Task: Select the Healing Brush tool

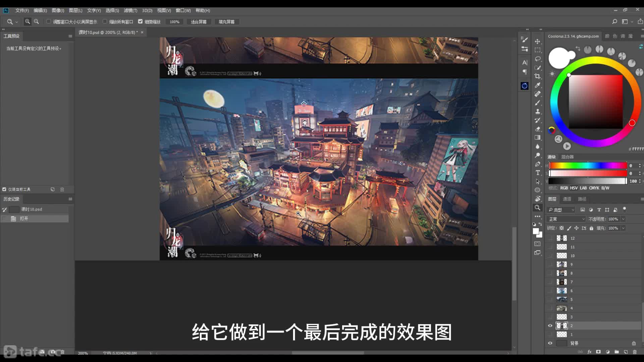Action: pyautogui.click(x=537, y=94)
